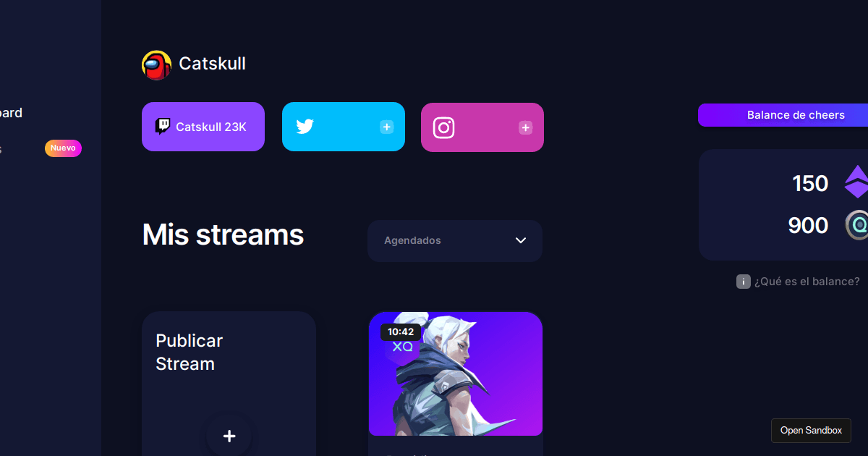Click the purple cheers crystal icon
Image resolution: width=868 pixels, height=456 pixels.
(x=856, y=182)
